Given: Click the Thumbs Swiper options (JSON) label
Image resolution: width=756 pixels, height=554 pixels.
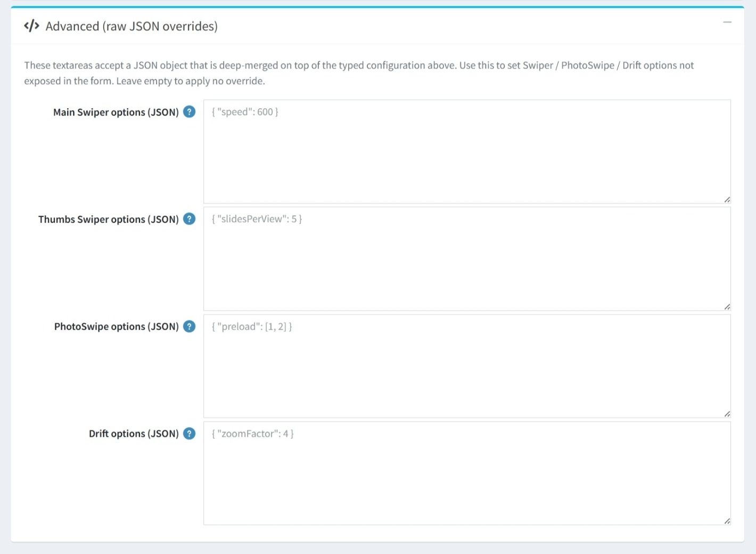Looking at the screenshot, I should [109, 219].
